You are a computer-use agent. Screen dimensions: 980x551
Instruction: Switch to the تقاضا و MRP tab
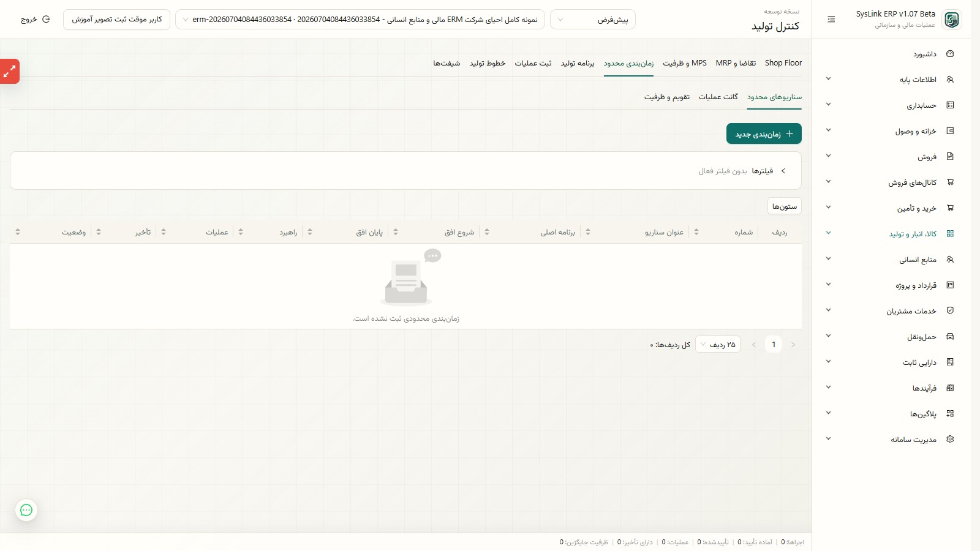[x=736, y=63]
